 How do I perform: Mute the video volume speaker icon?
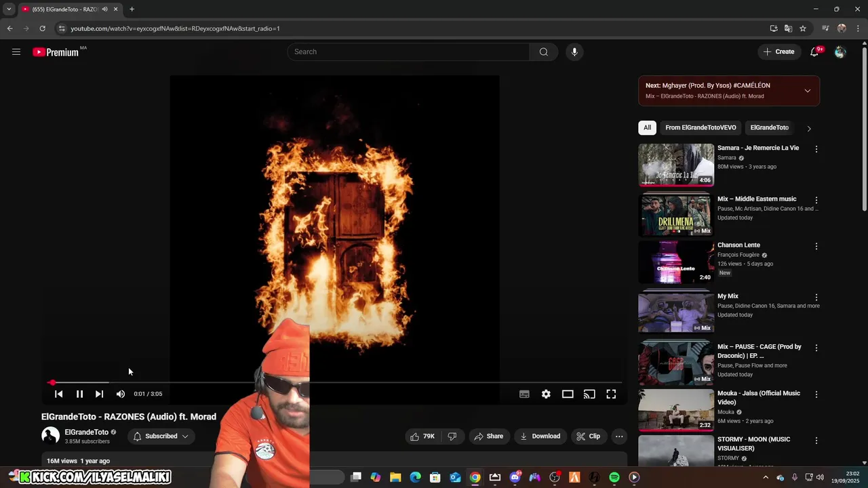(x=120, y=394)
